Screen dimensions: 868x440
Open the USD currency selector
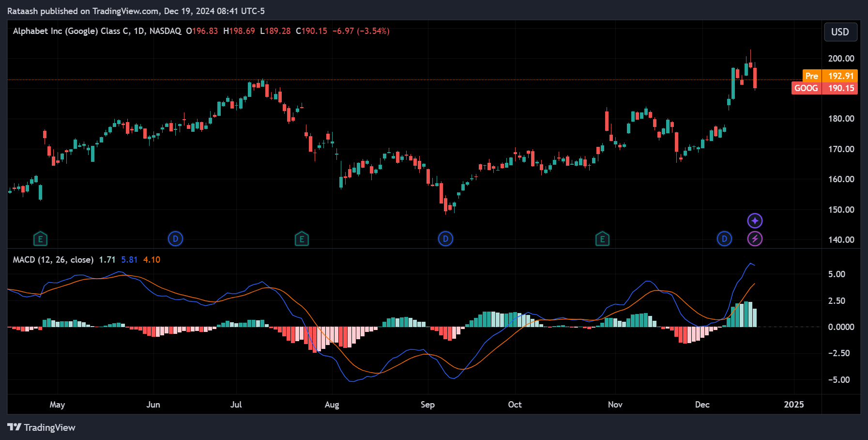[840, 32]
